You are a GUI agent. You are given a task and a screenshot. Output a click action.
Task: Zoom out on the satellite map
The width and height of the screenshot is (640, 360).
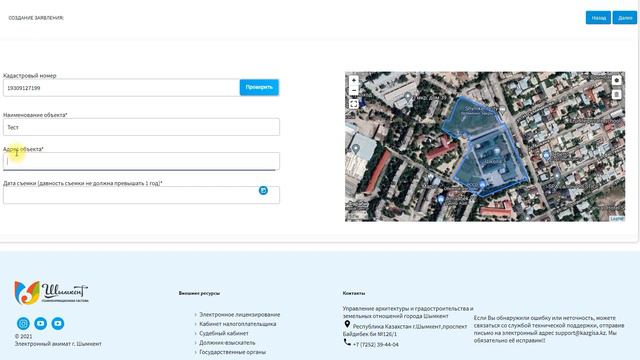click(354, 90)
